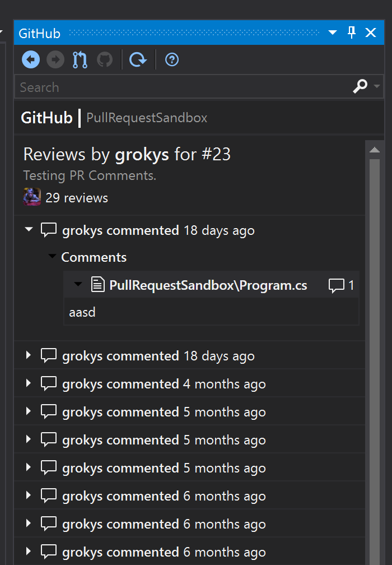The width and height of the screenshot is (392, 565).
Task: Click the file document icon beside Program.cs
Action: point(97,284)
